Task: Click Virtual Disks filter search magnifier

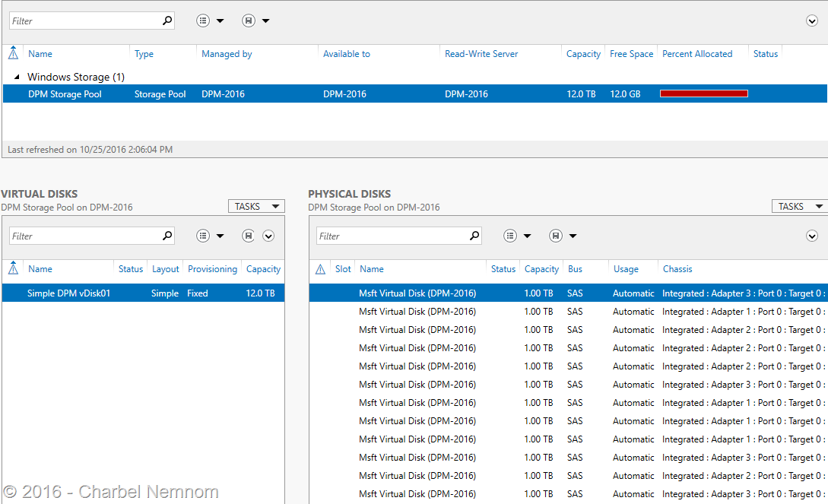Action: [x=167, y=236]
